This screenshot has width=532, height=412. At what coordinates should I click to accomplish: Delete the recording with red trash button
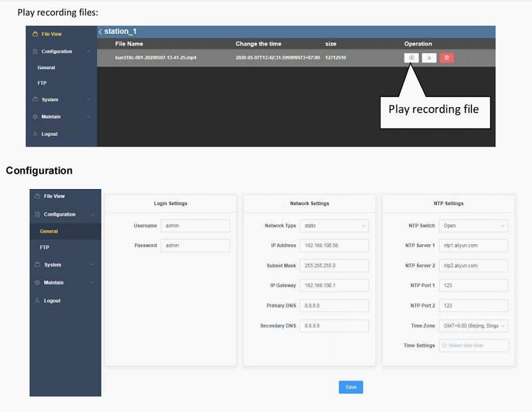point(447,58)
